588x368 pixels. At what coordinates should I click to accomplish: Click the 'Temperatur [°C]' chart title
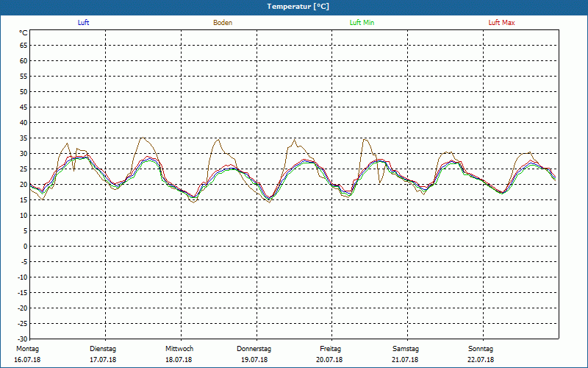click(298, 7)
